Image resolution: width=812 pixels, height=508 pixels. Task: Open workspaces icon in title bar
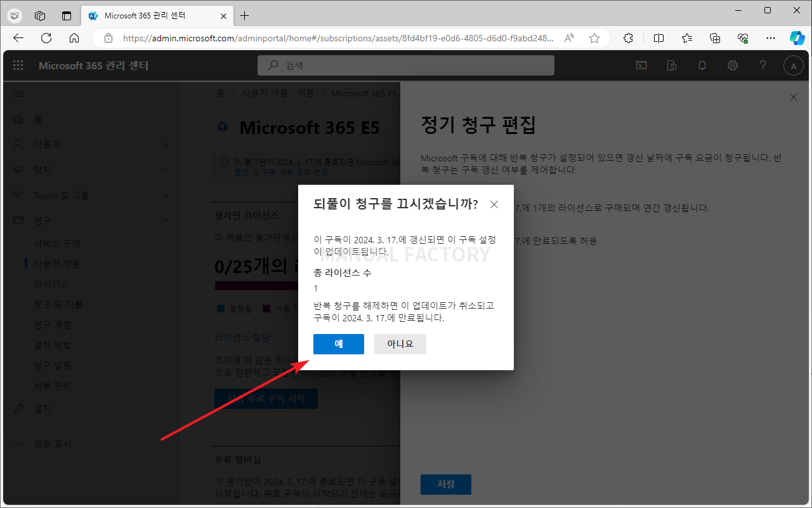[40, 15]
